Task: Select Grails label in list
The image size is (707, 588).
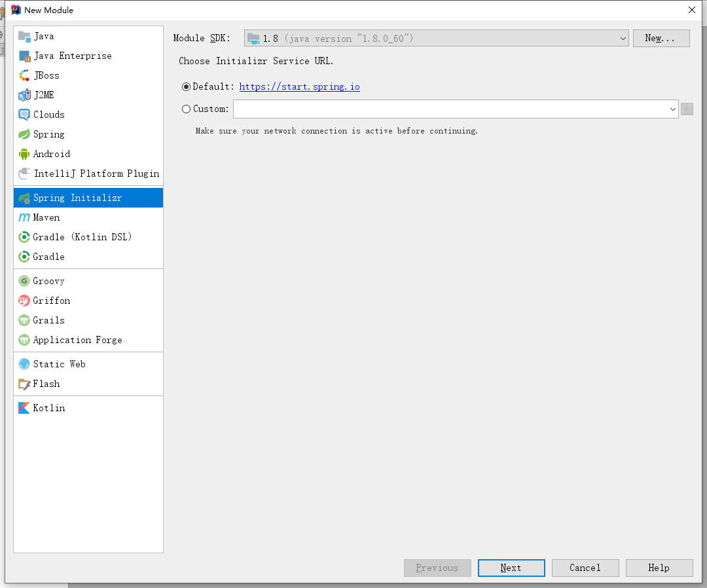Action: tap(48, 320)
